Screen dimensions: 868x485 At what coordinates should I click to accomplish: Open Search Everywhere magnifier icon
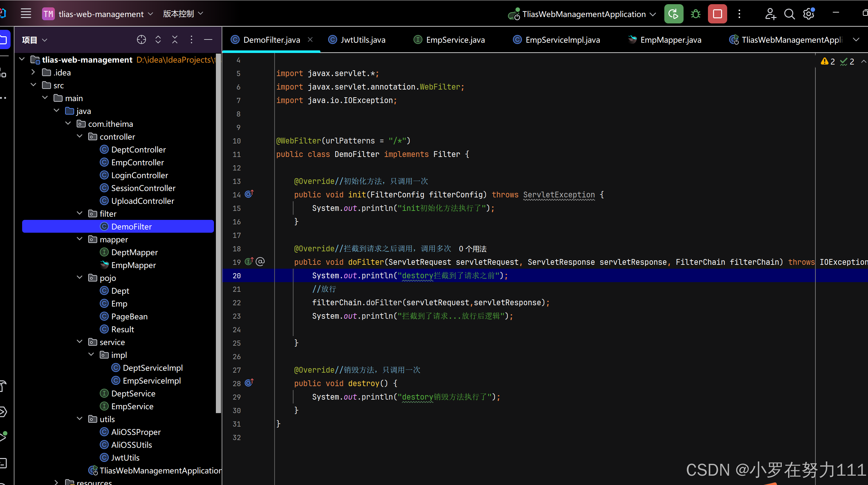pyautogui.click(x=789, y=14)
